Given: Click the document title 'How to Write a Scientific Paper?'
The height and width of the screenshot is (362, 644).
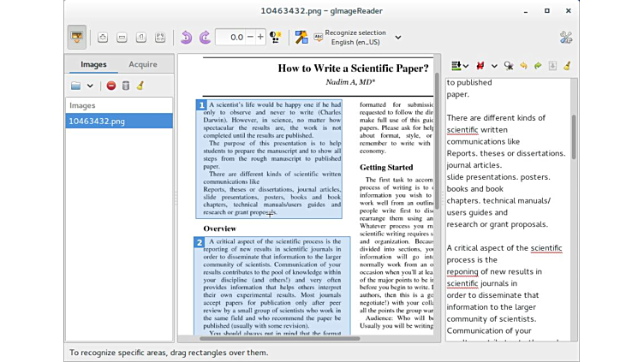Looking at the screenshot, I should [x=353, y=68].
